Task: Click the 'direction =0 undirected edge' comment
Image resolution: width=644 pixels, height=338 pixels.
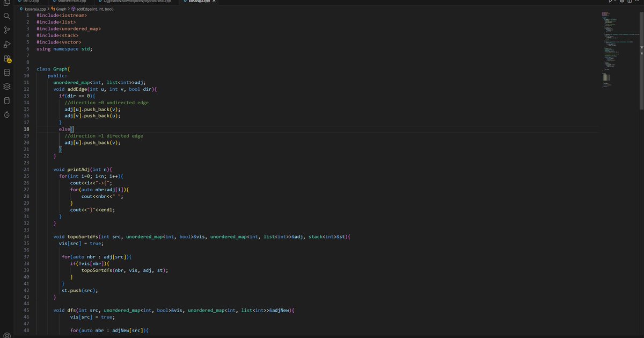Action: (106, 103)
